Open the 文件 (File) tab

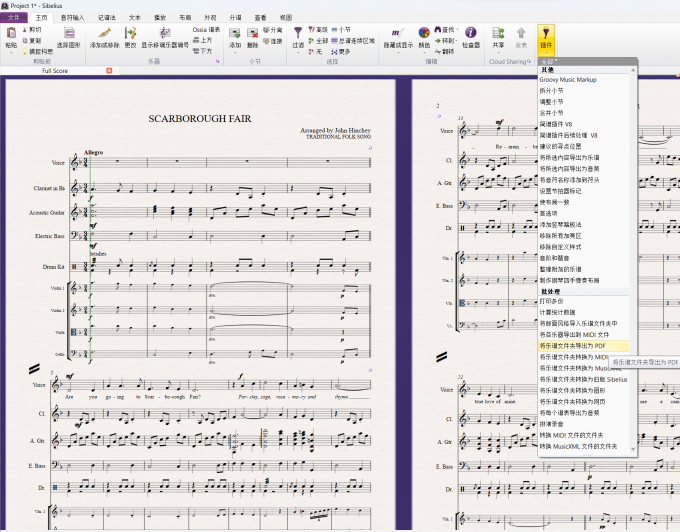pos(13,17)
